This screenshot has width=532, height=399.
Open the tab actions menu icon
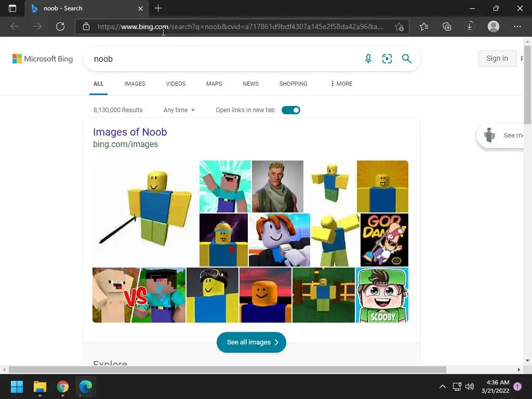(x=12, y=8)
